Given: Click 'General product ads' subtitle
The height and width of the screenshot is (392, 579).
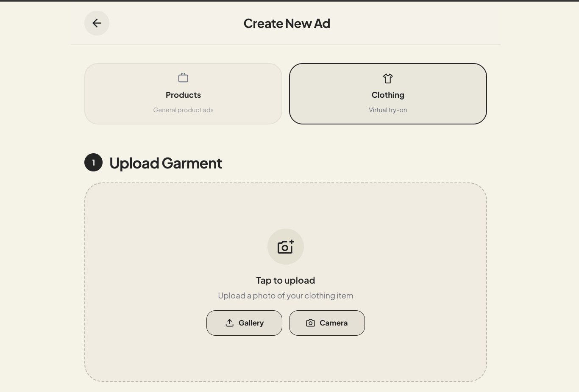Looking at the screenshot, I should (x=183, y=110).
